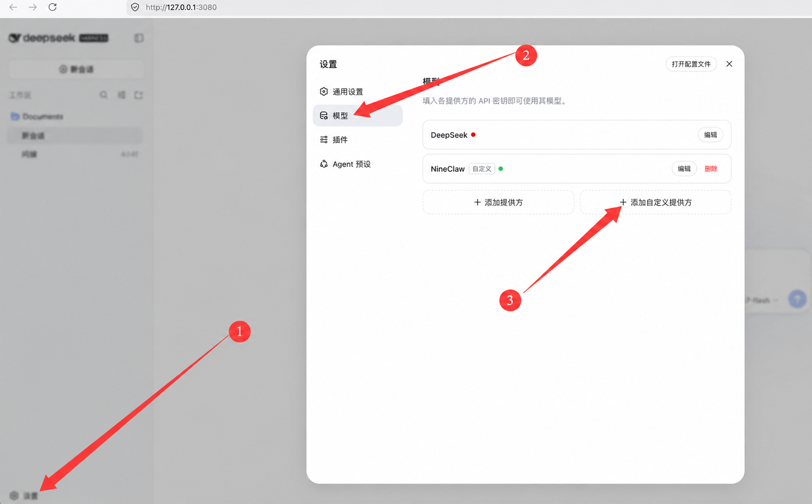Delete the NineClaw custom provider
812x504 pixels.
coord(711,169)
